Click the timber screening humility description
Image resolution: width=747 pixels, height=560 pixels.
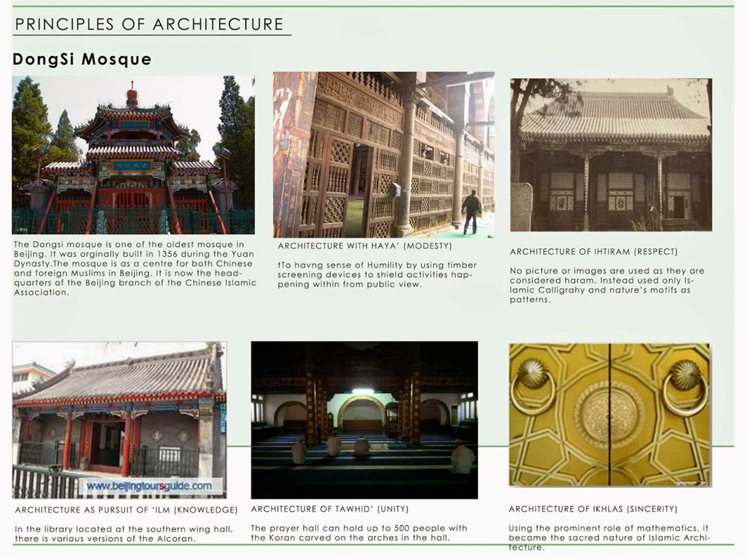(x=377, y=275)
